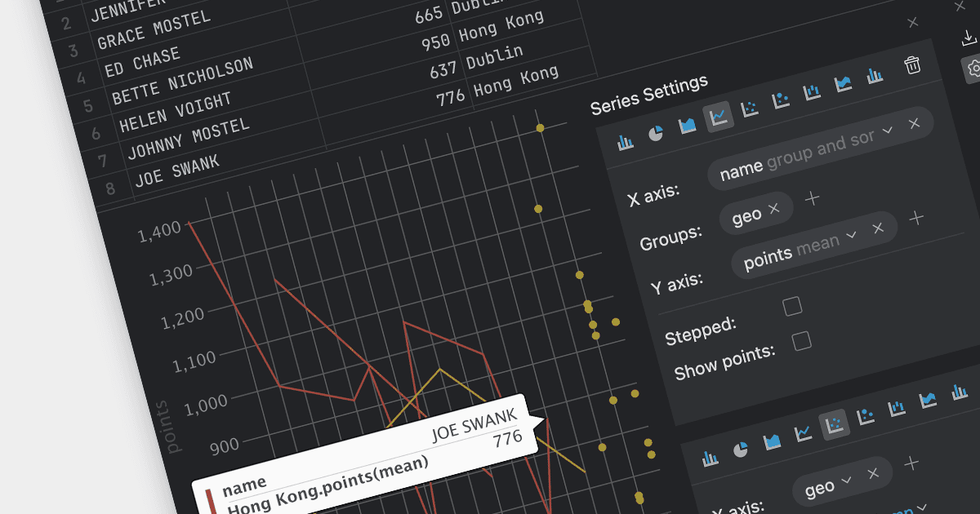Click the Dublin cell next to 637
Image resolution: width=980 pixels, height=514 pixels.
pos(495,58)
